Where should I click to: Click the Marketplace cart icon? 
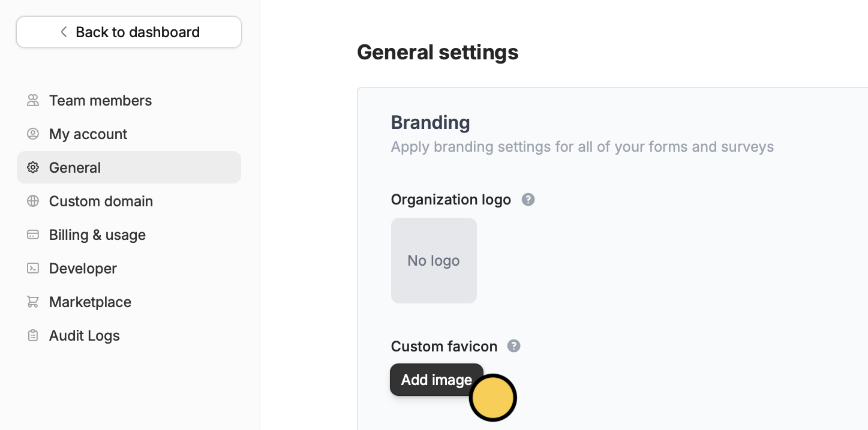33,302
